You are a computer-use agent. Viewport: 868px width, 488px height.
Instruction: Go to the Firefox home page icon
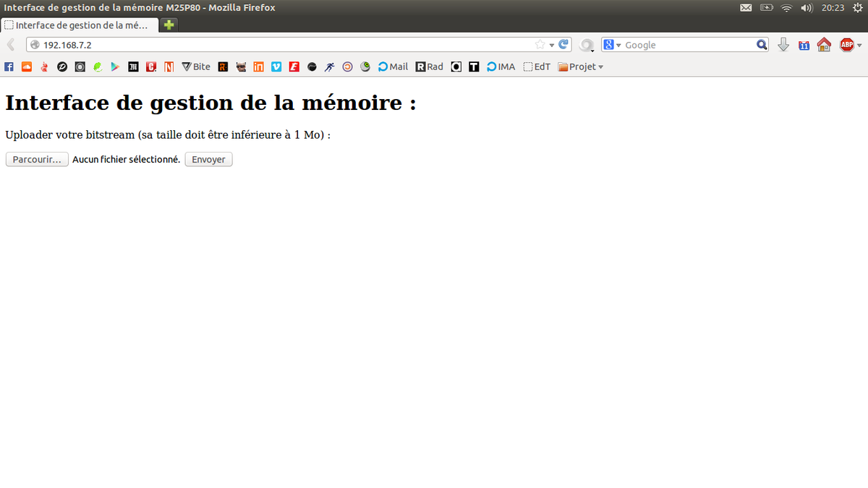coord(824,45)
